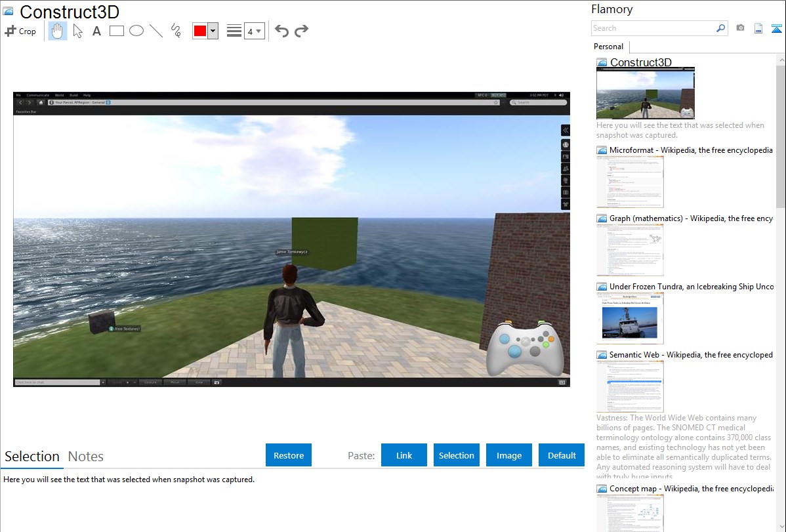Activate the hand pan tool
This screenshot has width=786, height=532.
pyautogui.click(x=58, y=31)
